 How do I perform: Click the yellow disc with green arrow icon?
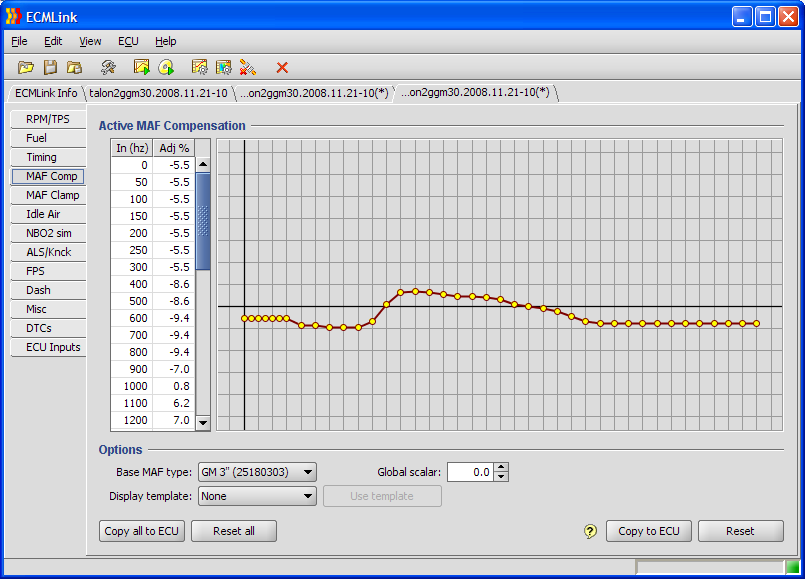[166, 67]
